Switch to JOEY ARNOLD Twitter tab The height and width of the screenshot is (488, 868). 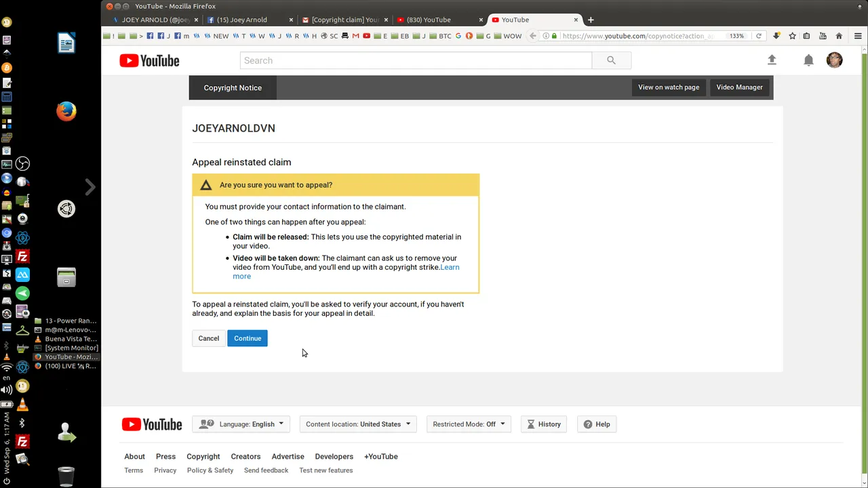tap(155, 20)
